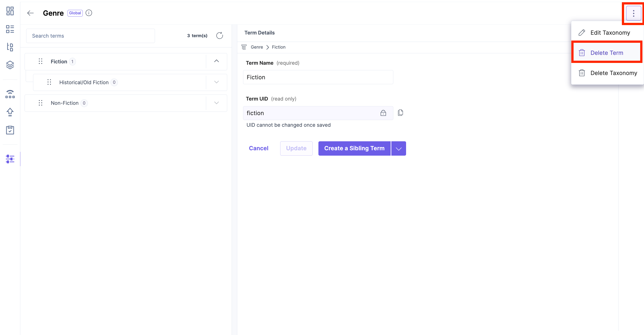This screenshot has height=335, width=644.
Task: Collapse the Fiction term
Action: (x=216, y=61)
